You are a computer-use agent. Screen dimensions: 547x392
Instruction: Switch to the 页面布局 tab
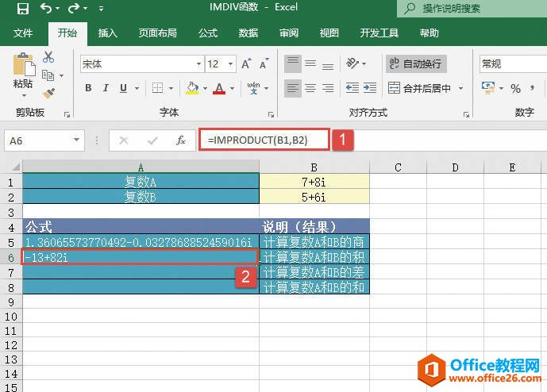pos(157,33)
